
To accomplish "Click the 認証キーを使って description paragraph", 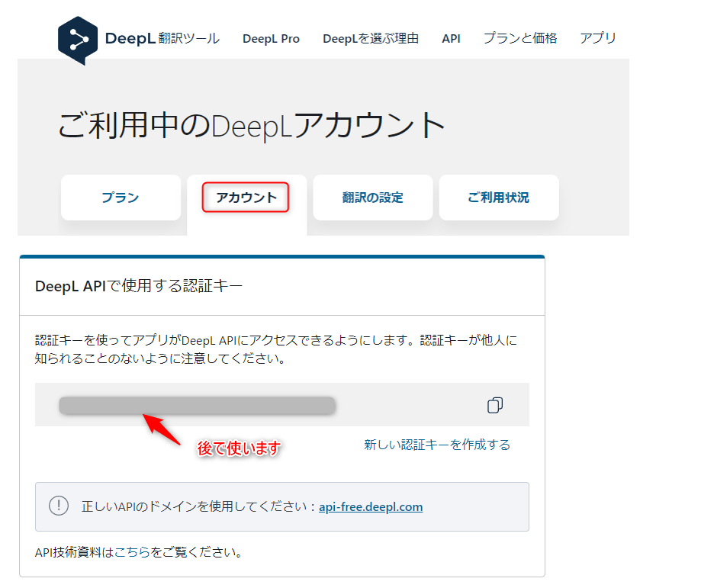I will (276, 349).
